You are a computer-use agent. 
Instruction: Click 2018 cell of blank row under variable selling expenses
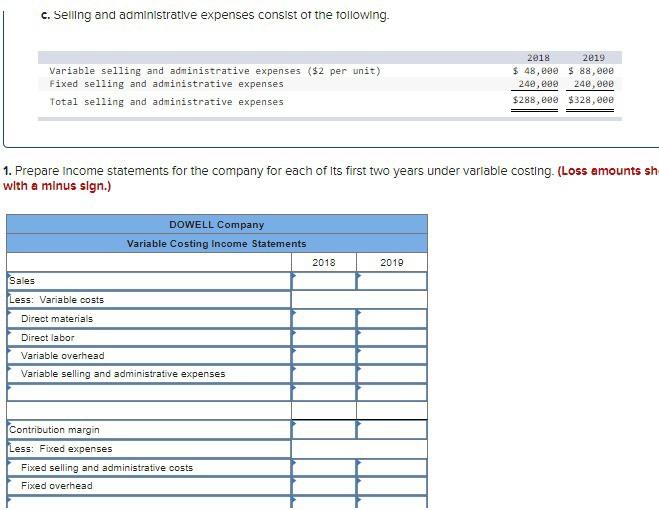324,392
